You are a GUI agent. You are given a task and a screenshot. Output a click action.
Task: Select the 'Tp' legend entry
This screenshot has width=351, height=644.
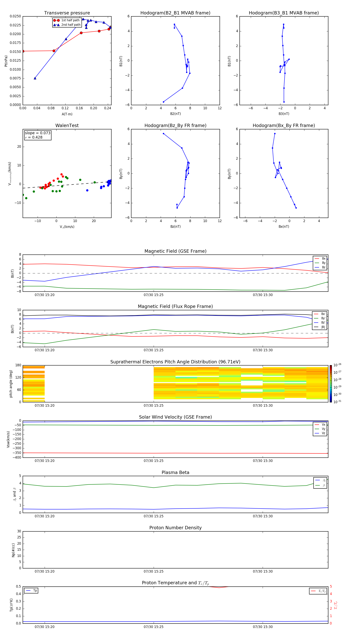point(31,591)
